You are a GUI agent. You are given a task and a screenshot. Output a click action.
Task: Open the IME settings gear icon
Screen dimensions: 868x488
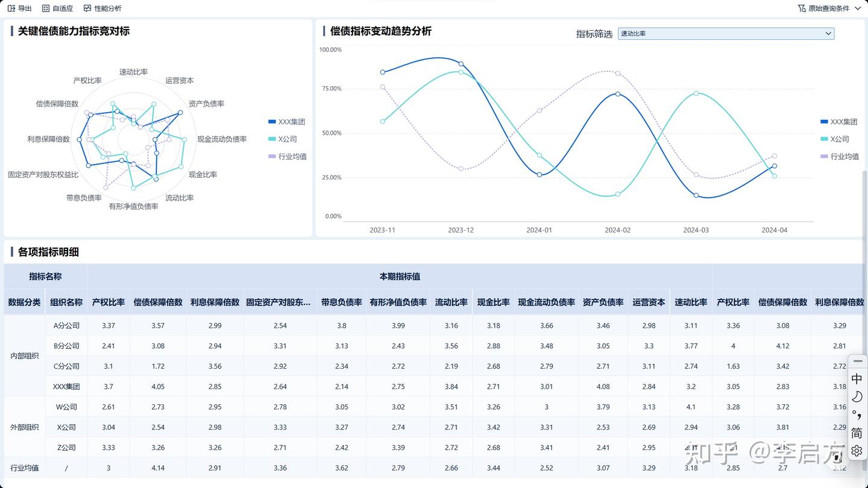857,451
